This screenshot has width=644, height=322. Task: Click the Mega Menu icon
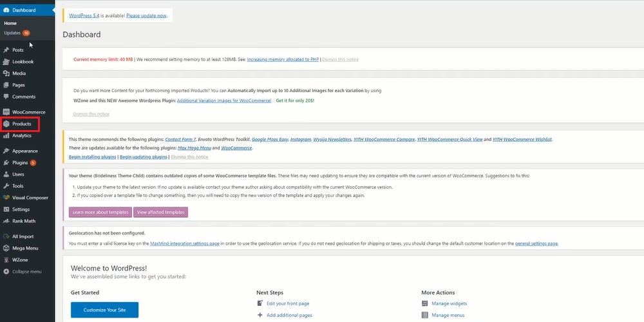click(x=6, y=248)
